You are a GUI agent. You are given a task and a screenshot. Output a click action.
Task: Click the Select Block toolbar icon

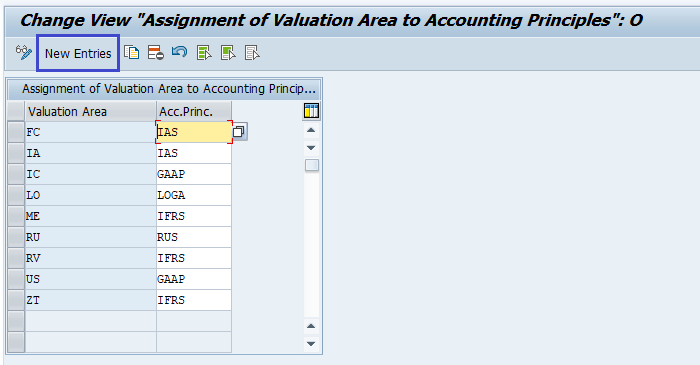coord(228,53)
